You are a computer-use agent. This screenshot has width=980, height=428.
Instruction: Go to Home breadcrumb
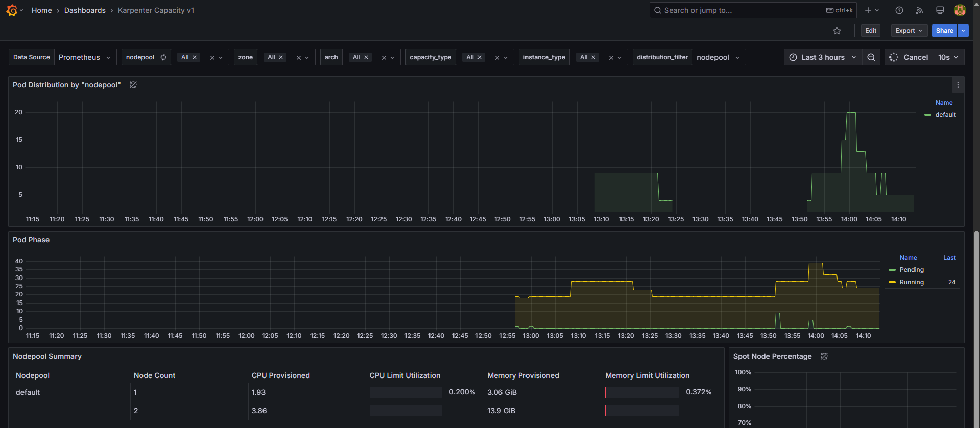pos(42,10)
